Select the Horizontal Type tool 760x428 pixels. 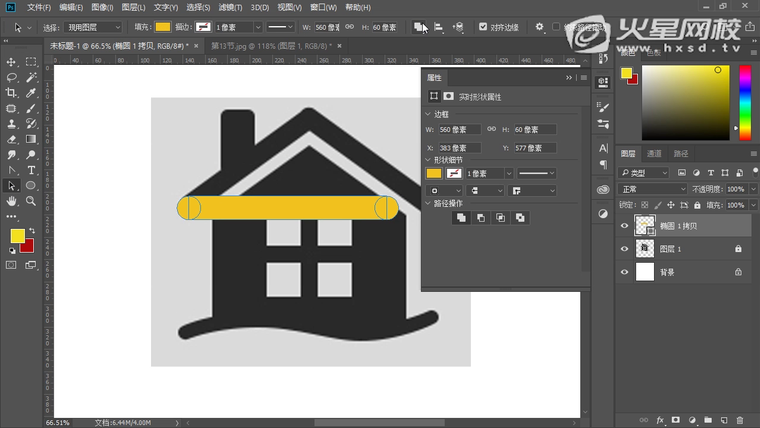pos(31,170)
